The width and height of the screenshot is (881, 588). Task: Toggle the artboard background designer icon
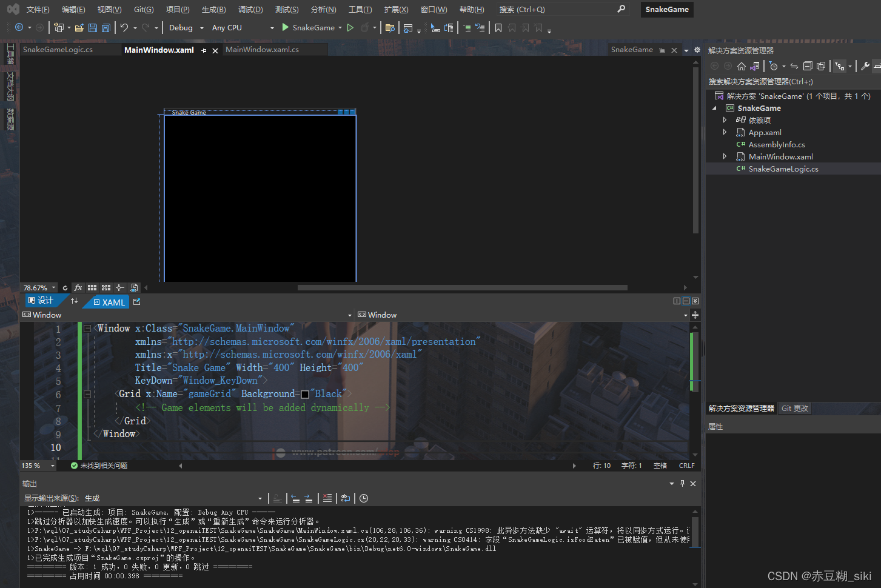click(134, 288)
